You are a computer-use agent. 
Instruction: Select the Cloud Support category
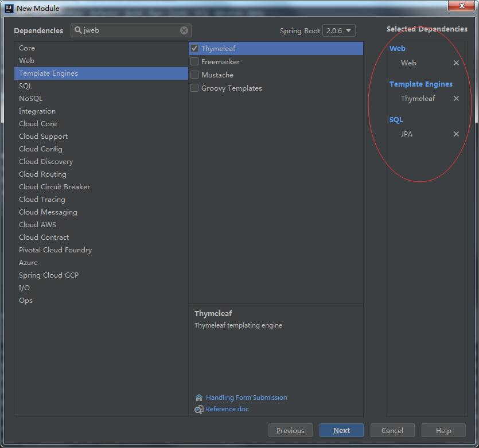click(x=101, y=136)
